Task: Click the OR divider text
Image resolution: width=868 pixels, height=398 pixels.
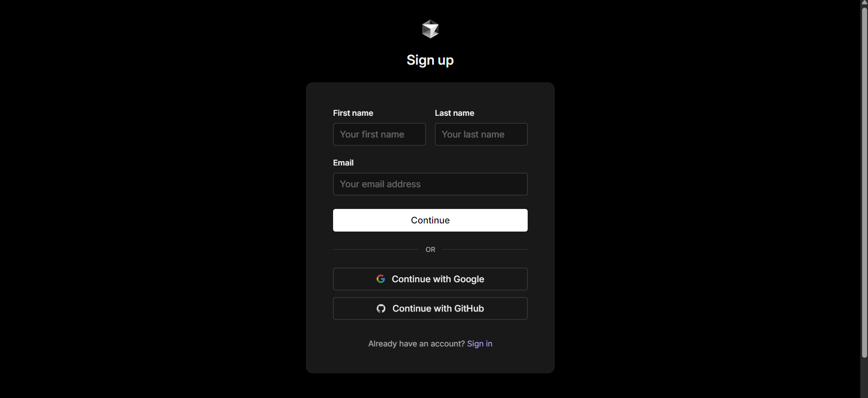Action: tap(430, 250)
